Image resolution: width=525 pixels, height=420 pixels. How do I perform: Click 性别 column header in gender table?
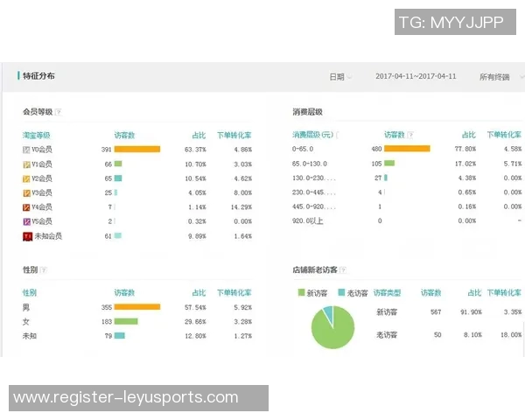[30, 293]
